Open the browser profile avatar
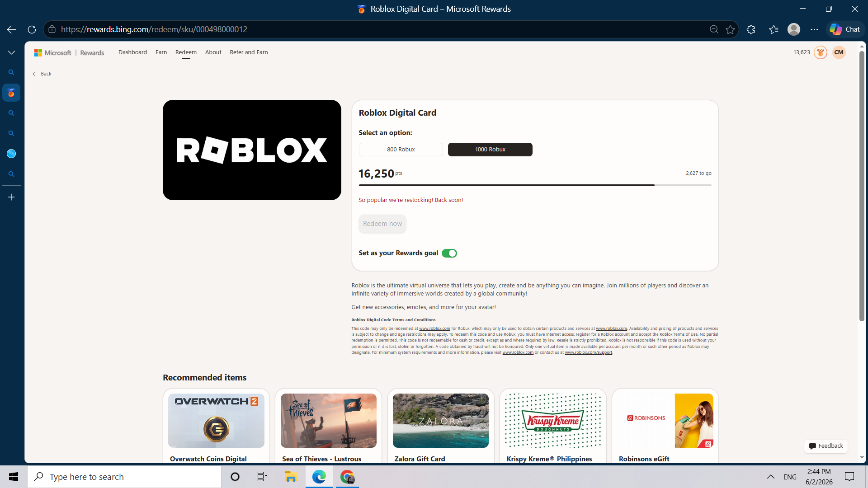This screenshot has width=868, height=488. (794, 29)
